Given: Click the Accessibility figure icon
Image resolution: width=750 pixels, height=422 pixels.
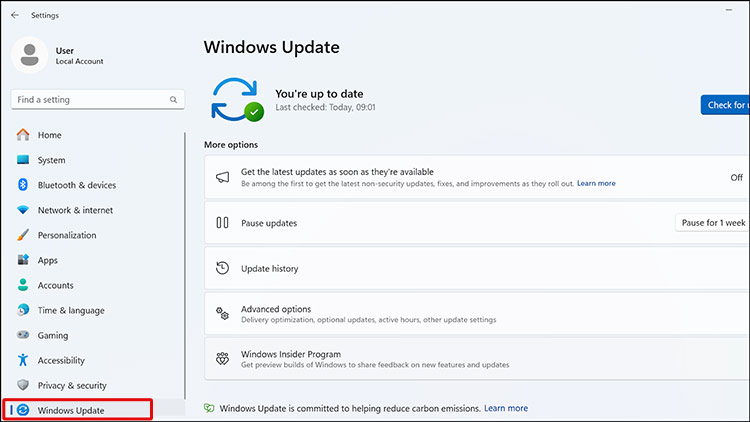Looking at the screenshot, I should coord(23,360).
